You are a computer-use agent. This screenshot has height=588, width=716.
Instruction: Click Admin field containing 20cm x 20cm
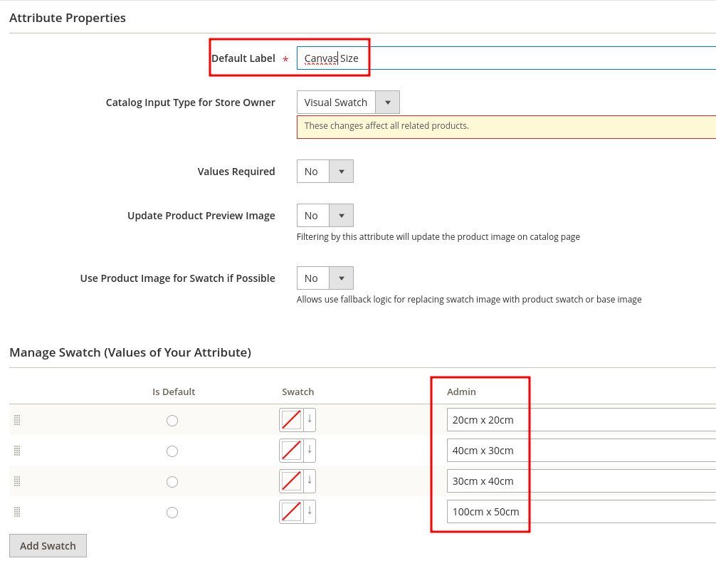coord(581,420)
